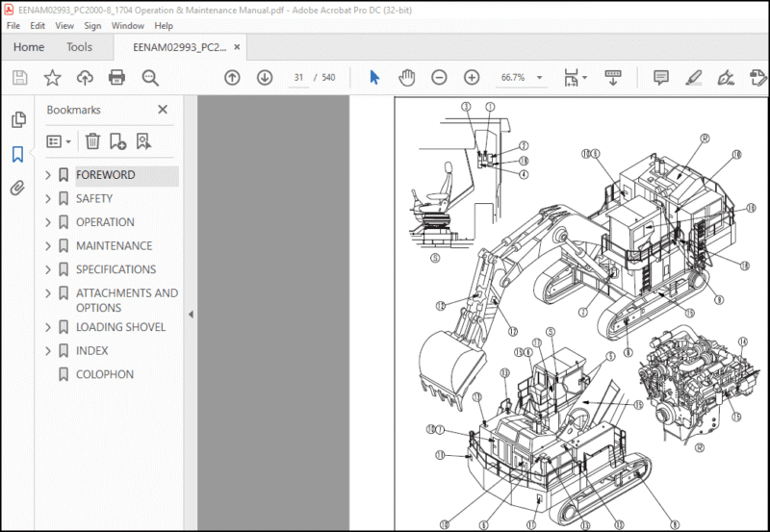Toggle the page thumbnails panel
The width and height of the screenshot is (770, 532).
coord(18,119)
